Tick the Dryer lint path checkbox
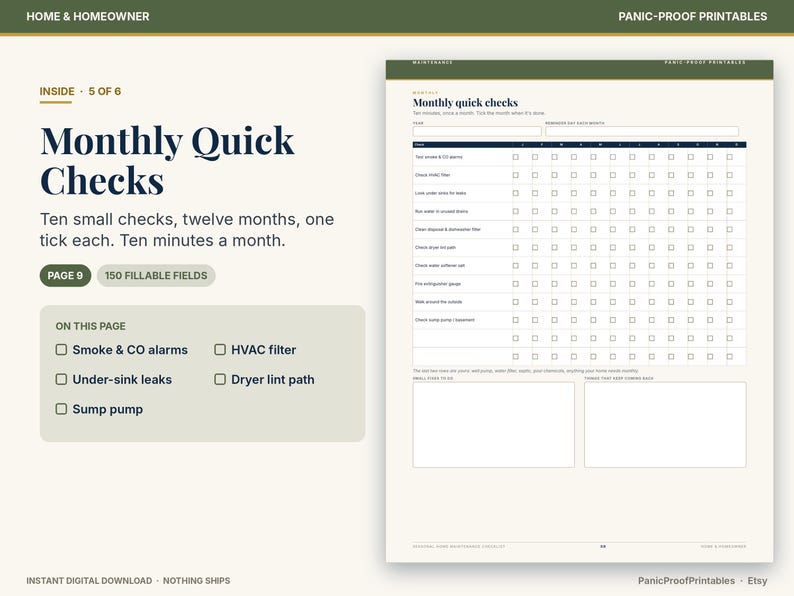Screen dimensions: 794x596 click(220, 379)
